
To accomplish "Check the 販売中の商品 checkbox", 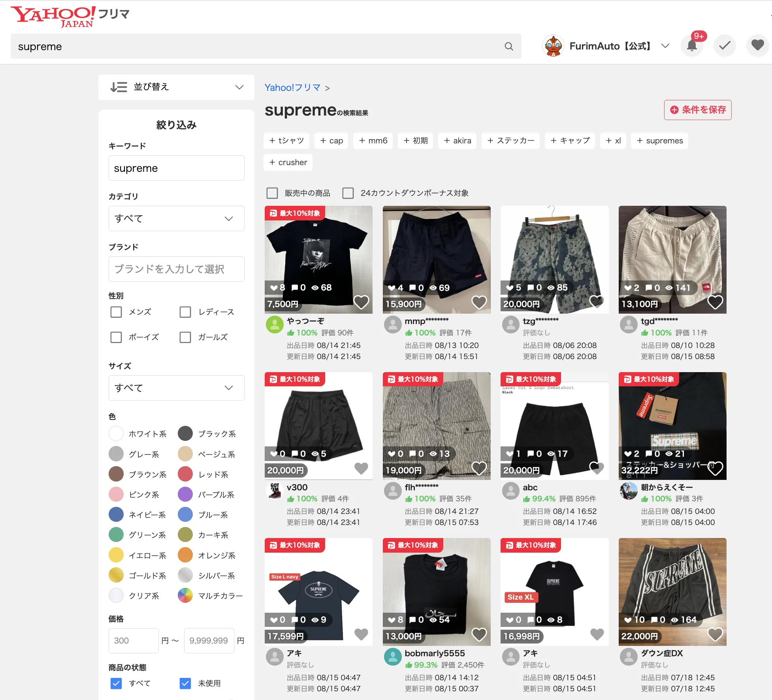I will pos(272,193).
